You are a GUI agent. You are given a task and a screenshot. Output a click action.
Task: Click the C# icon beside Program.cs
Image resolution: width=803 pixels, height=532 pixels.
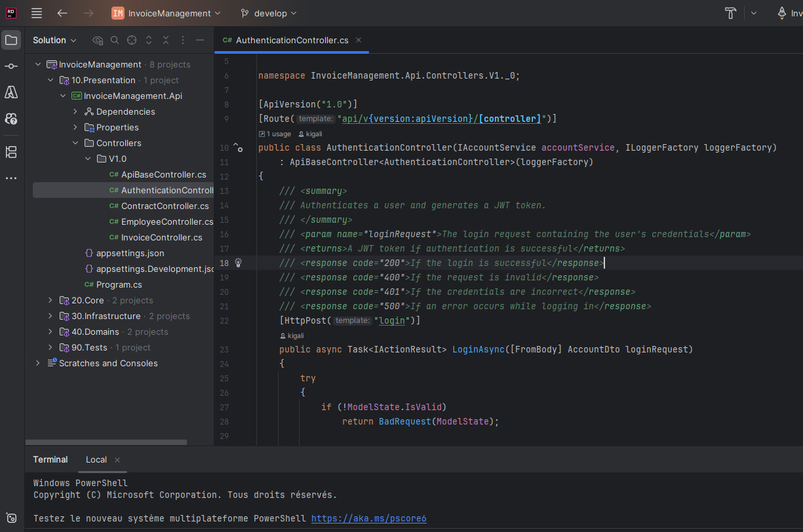[88, 285]
